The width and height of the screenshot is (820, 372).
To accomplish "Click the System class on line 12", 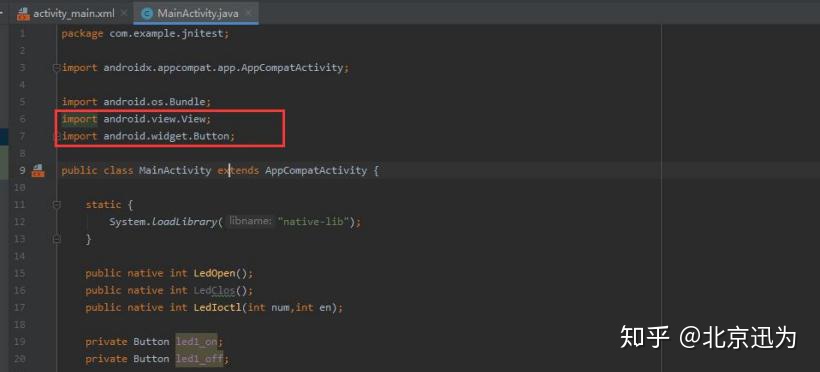I will pyautogui.click(x=127, y=222).
